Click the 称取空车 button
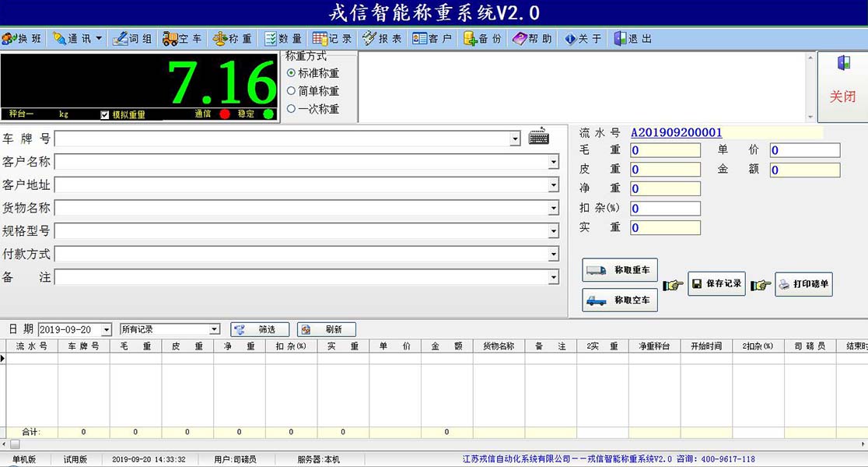The height and width of the screenshot is (467, 868). click(620, 300)
